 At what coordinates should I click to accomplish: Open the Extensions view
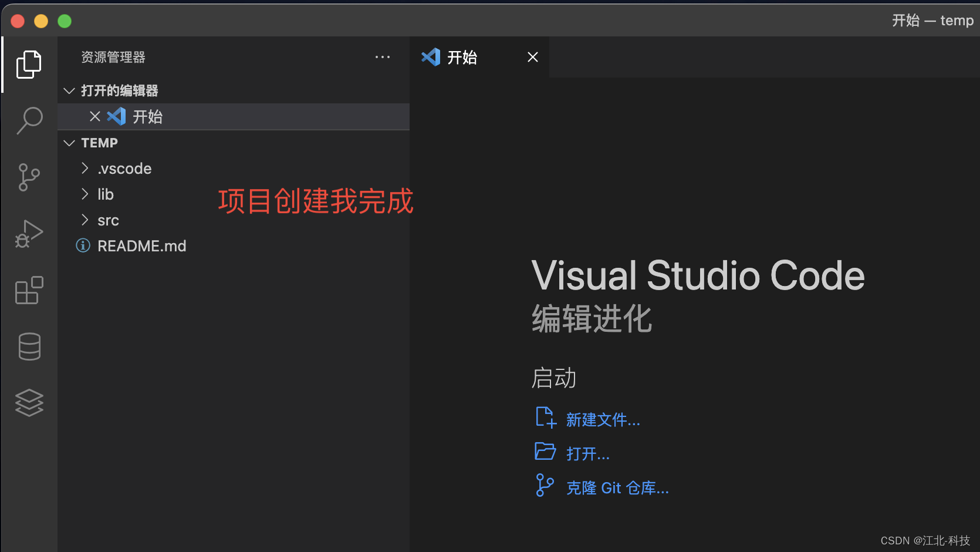click(29, 290)
